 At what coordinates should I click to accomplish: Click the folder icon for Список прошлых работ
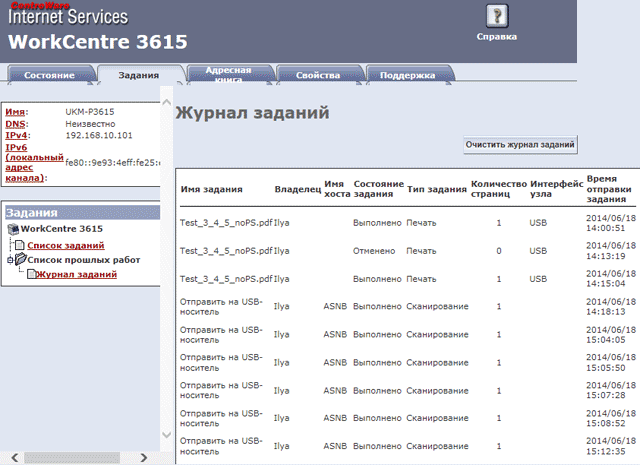(x=20, y=260)
